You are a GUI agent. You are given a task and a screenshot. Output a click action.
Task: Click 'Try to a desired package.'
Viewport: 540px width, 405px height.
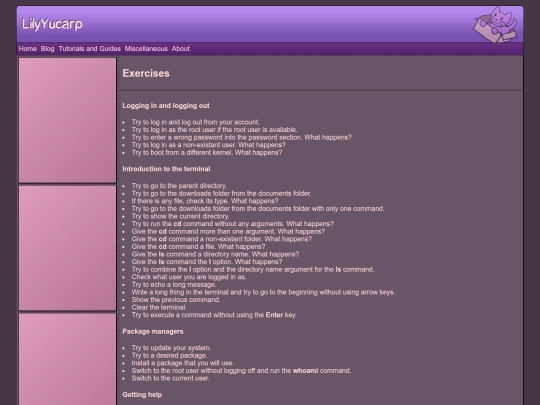(x=170, y=355)
